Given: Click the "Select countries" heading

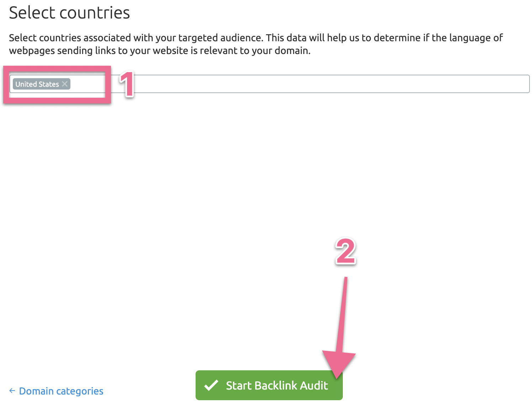Looking at the screenshot, I should [x=69, y=13].
